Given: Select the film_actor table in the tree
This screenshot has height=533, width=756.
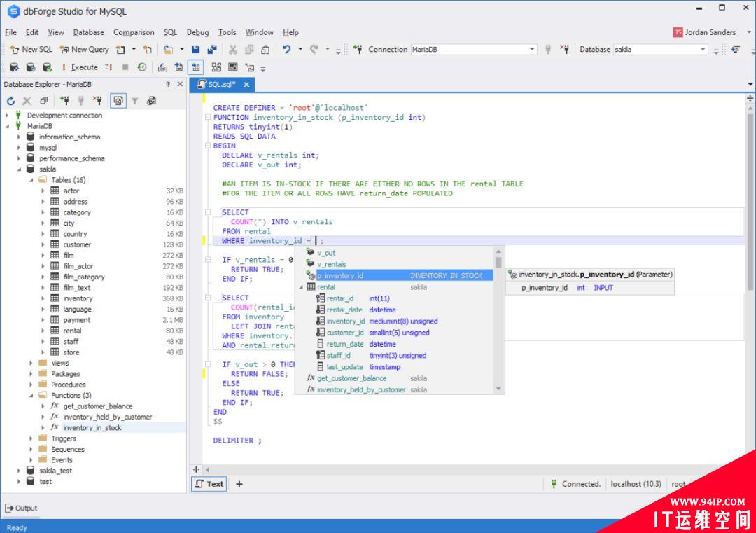Looking at the screenshot, I should pyautogui.click(x=78, y=266).
